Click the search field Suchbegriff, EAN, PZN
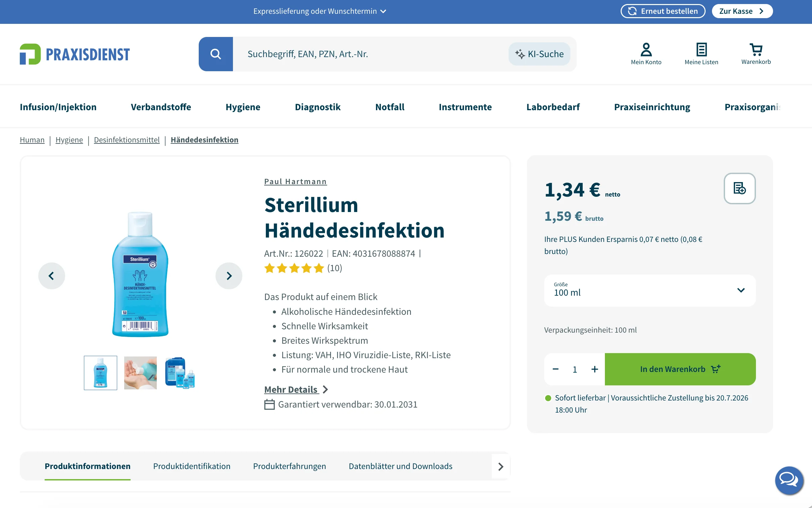The width and height of the screenshot is (812, 508). [x=371, y=54]
